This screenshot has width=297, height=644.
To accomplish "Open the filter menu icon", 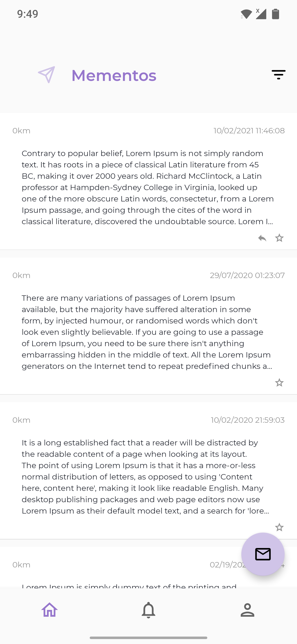I will click(278, 75).
